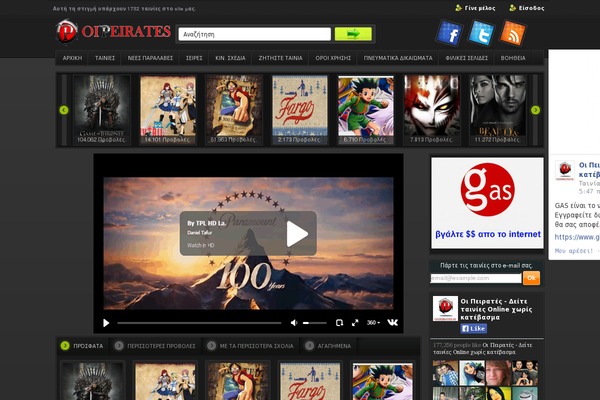
Task: Toggle the video loop/repeat control
Action: 339,323
